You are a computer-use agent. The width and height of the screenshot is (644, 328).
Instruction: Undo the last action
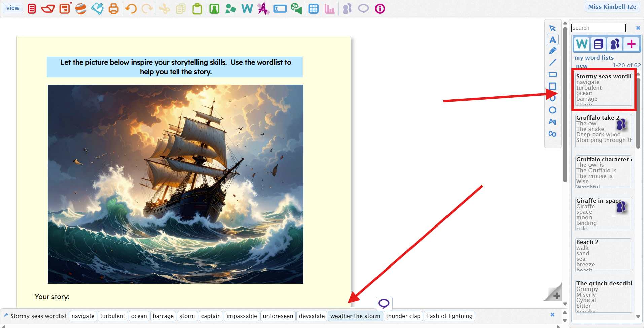click(131, 9)
